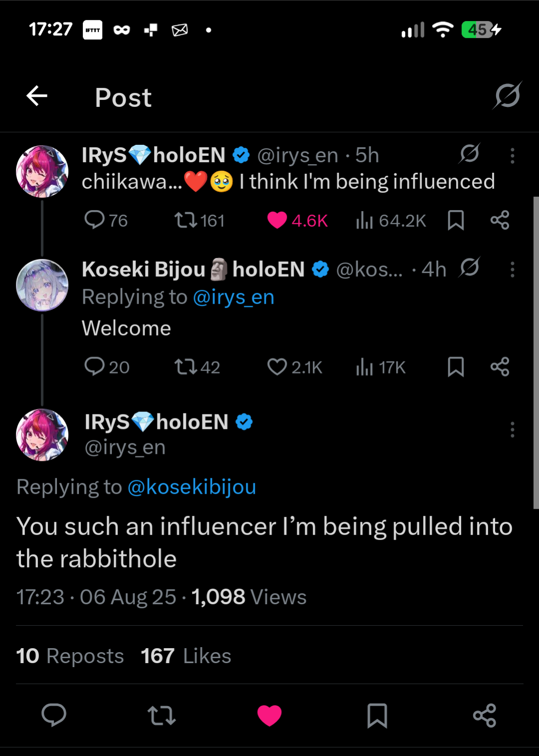Open Grok icon in the Post header
The image size is (539, 756).
pos(508,95)
